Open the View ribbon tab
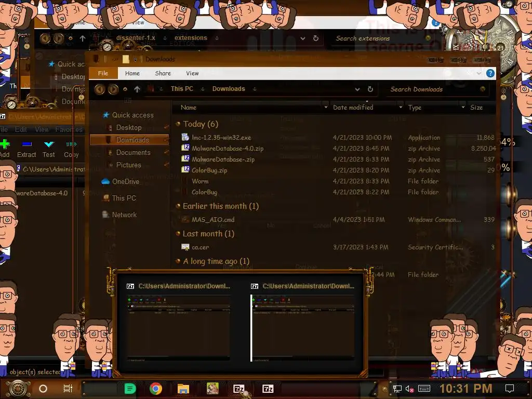 pyautogui.click(x=192, y=73)
